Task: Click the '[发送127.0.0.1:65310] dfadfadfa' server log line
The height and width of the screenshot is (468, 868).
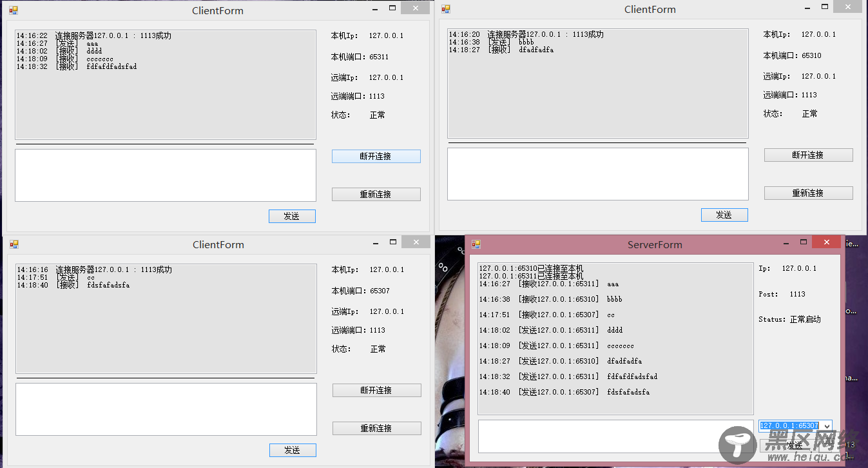Action: coord(560,361)
